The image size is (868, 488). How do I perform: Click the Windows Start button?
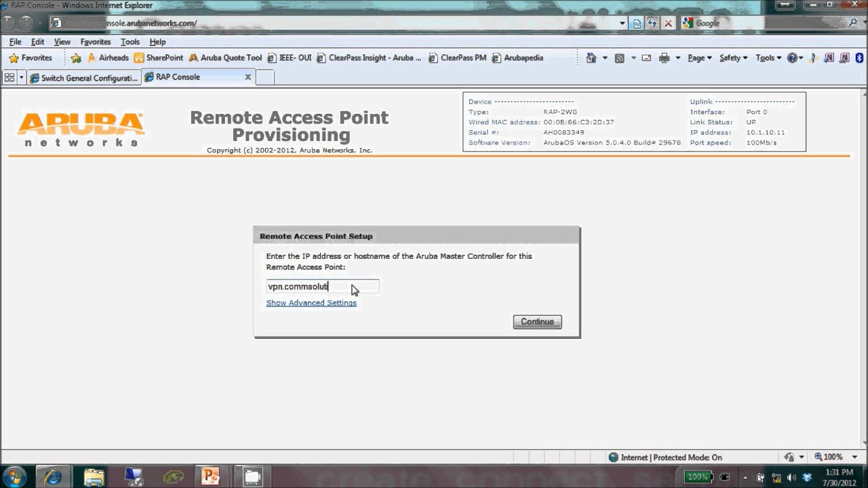pos(14,476)
